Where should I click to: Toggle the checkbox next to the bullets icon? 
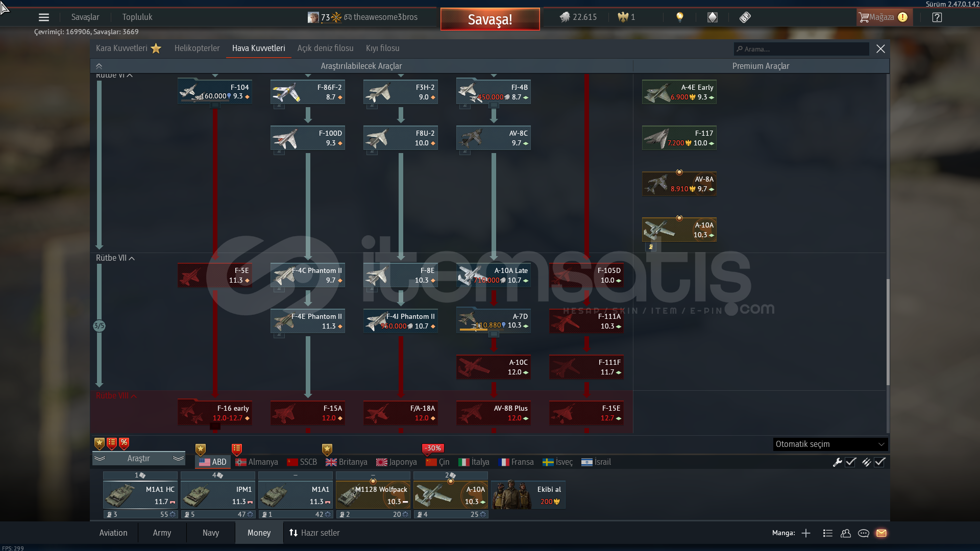click(x=879, y=462)
